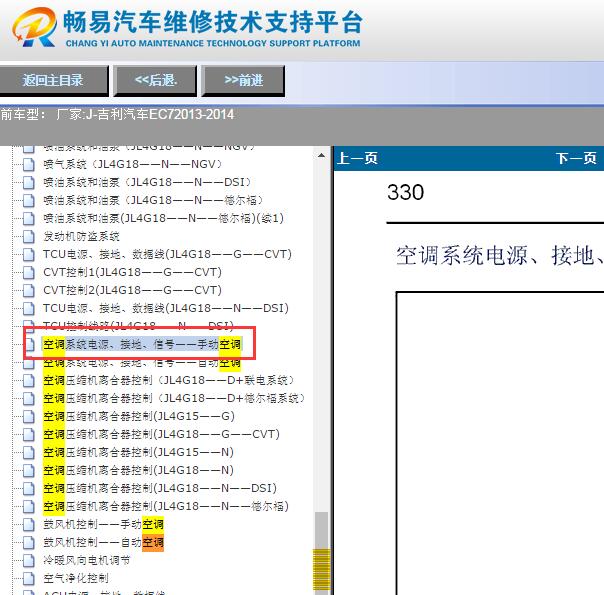Click document icon beside 空调压缩机离合器控制(JL4G18——N)
604x595 pixels.
click(29, 470)
